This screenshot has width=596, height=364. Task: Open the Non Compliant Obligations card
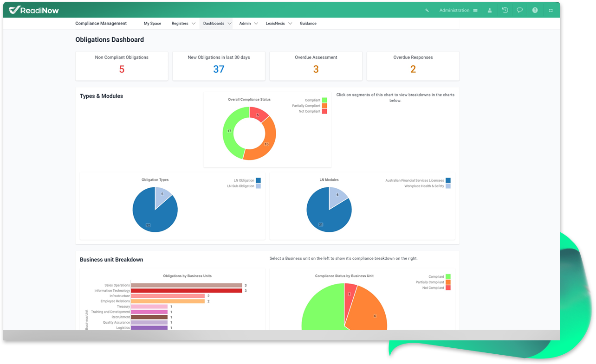[122, 66]
